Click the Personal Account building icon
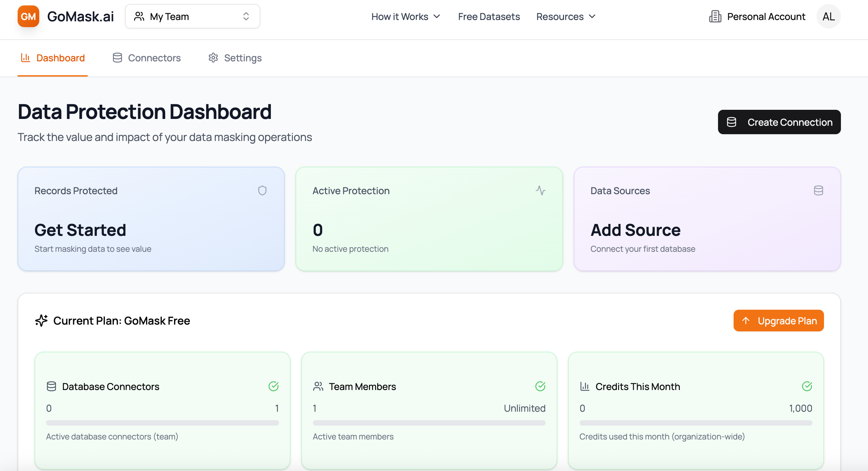This screenshot has width=868, height=471. (715, 16)
